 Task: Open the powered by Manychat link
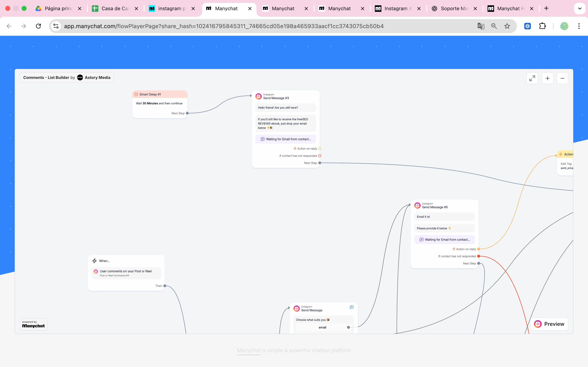33,324
